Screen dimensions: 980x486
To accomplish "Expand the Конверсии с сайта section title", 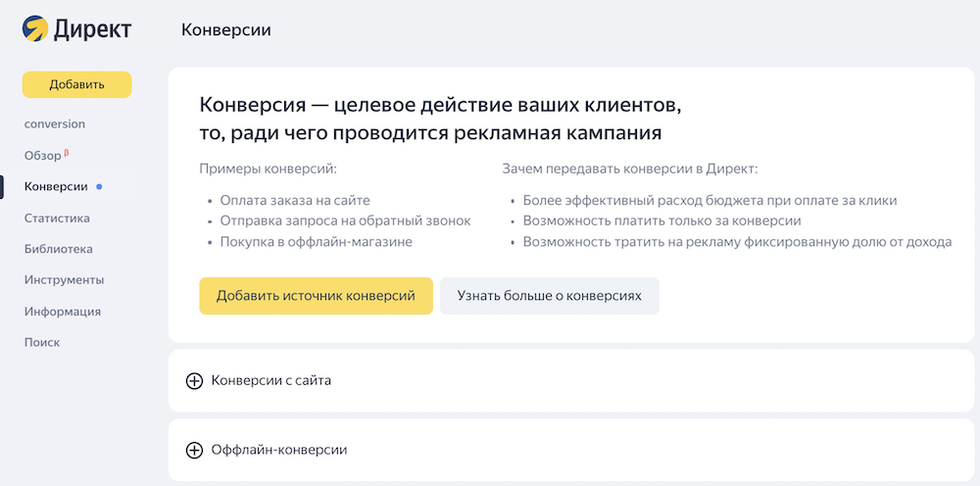I will click(x=271, y=380).
